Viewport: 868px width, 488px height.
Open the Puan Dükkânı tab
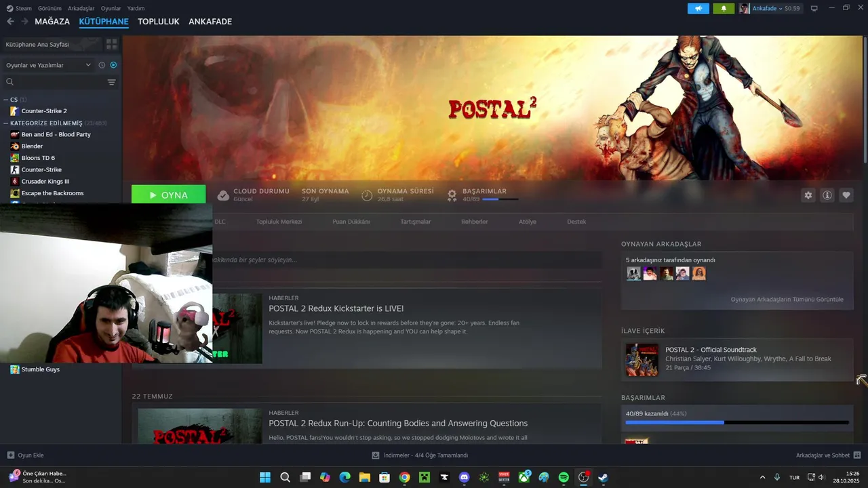[351, 222]
